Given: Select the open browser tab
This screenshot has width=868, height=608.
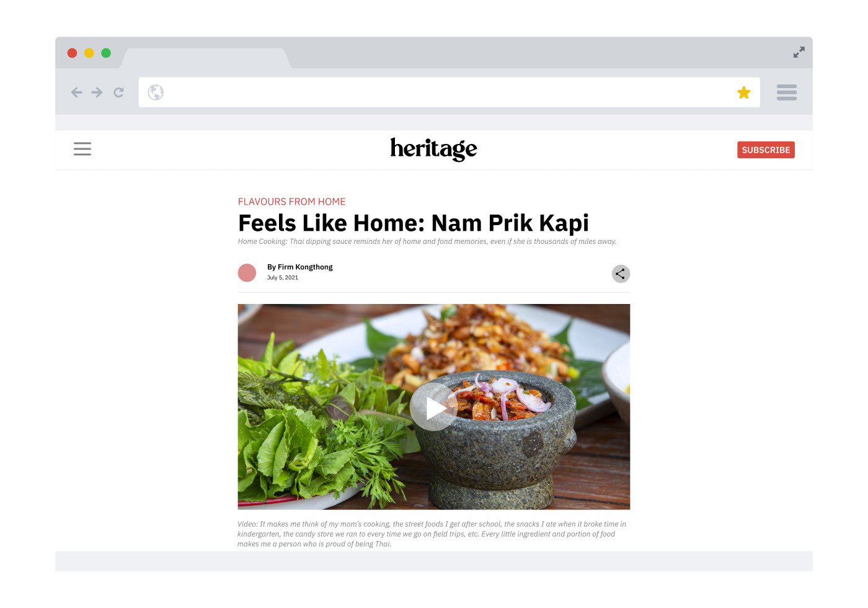Looking at the screenshot, I should [x=205, y=58].
